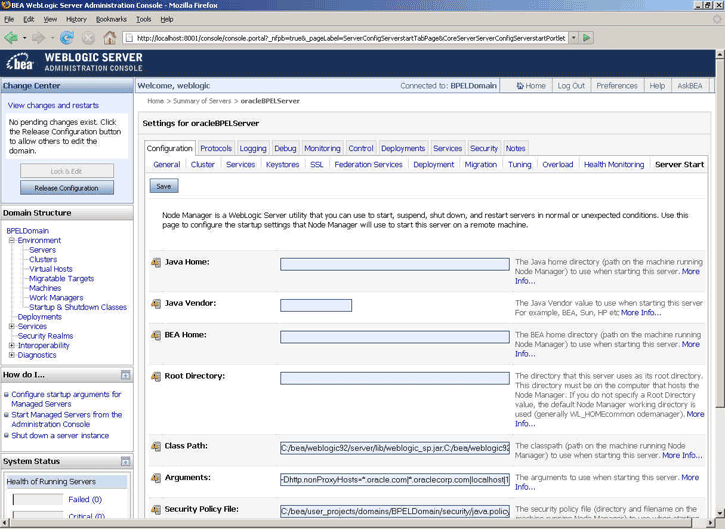Click Shut down a server instance link
The image size is (725, 529).
click(60, 436)
